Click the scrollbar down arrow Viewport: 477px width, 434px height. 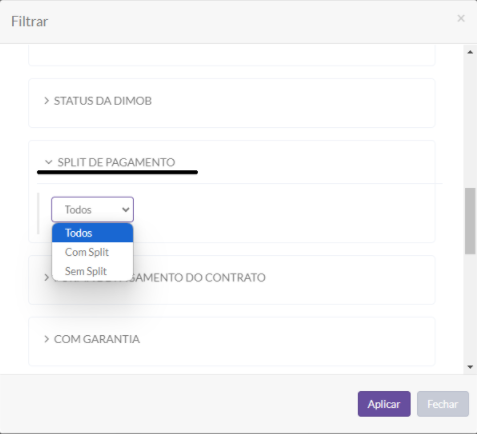click(470, 367)
